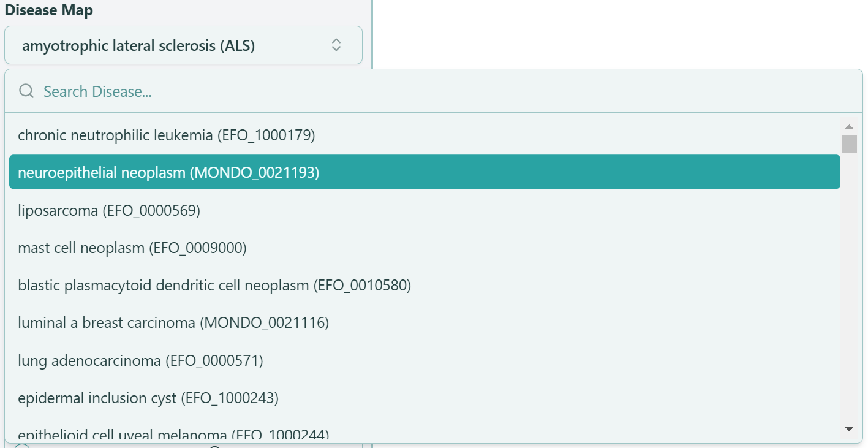Pick epidermal inclusion cyst (EFO_1000243)

pos(148,398)
